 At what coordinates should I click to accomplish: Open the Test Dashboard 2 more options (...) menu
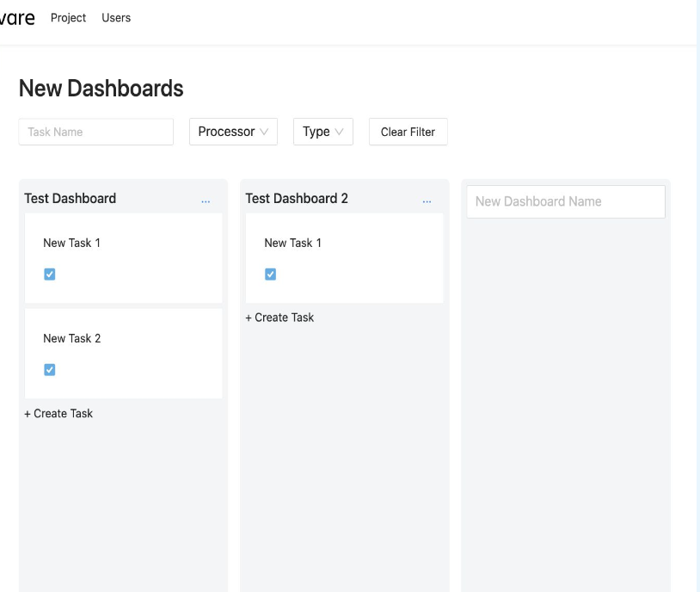coord(427,200)
